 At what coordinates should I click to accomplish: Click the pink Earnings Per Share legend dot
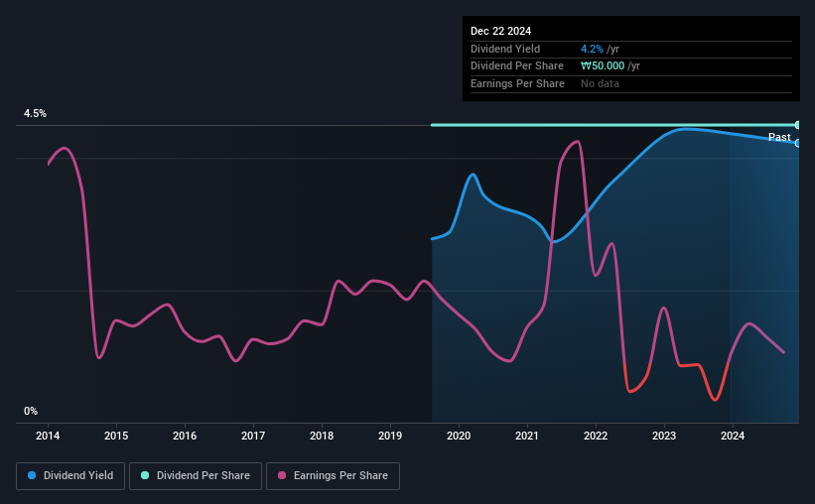coord(282,475)
